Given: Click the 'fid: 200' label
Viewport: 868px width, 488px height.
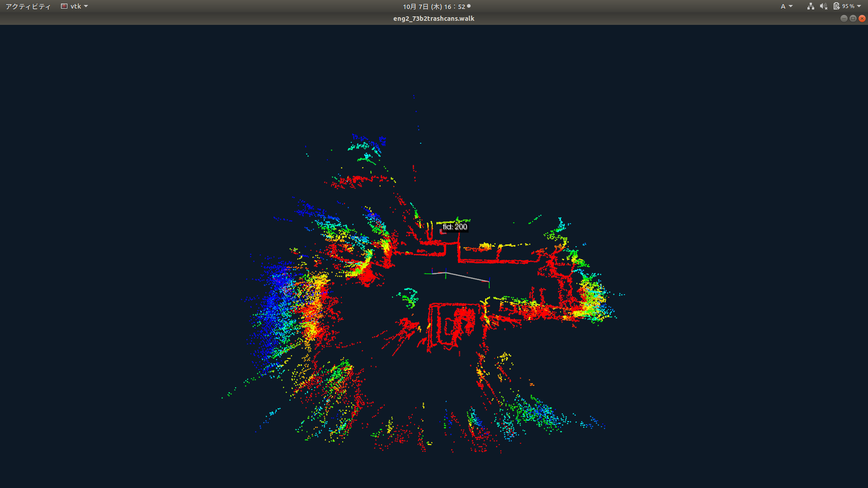Looking at the screenshot, I should [455, 227].
